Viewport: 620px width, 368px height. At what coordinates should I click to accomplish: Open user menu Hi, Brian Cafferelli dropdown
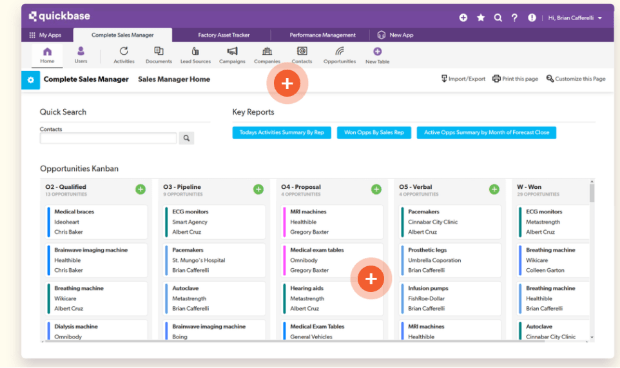click(x=575, y=18)
